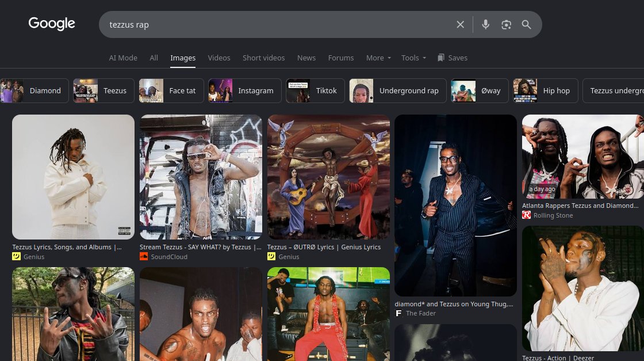Open the Videos tab
This screenshot has height=361, width=644.
tap(219, 58)
